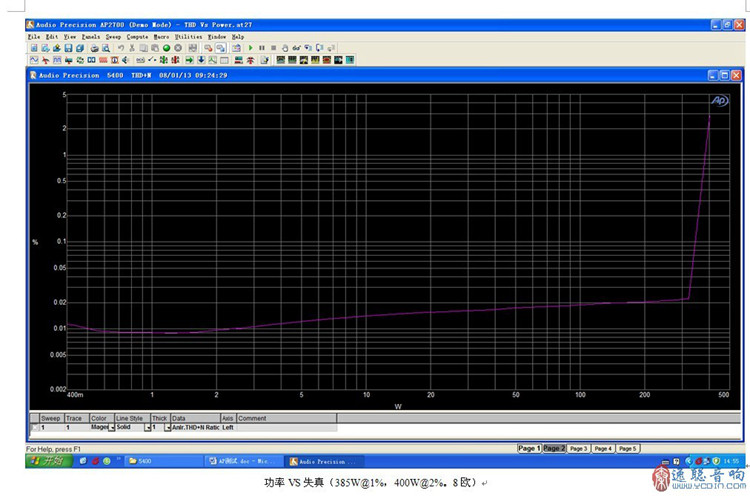The height and width of the screenshot is (496, 750).
Task: Toggle the trace row 1 checkbox
Action: point(34,427)
